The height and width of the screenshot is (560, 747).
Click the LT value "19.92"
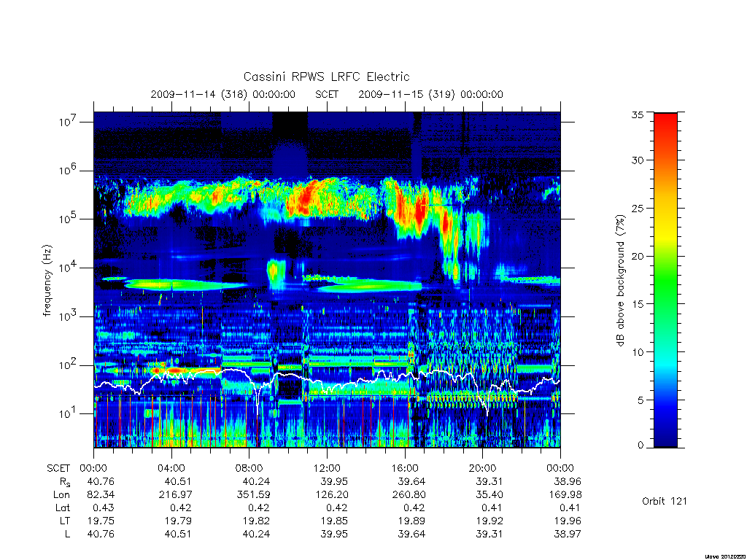(489, 521)
